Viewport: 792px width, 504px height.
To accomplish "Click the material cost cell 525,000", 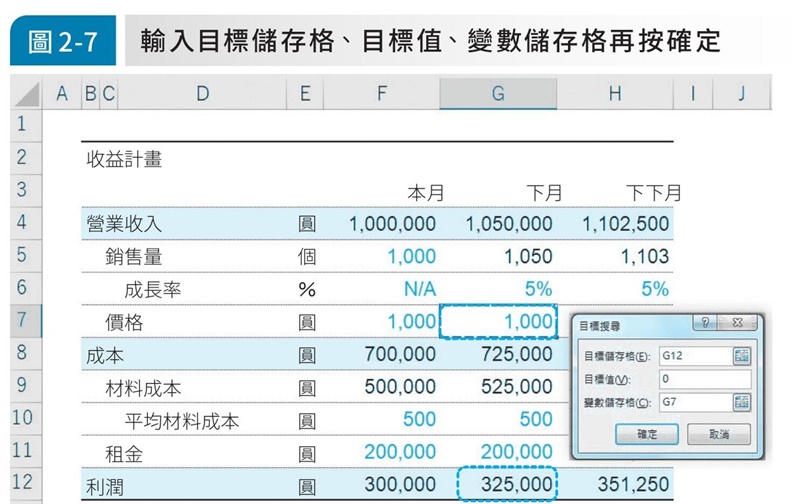I will pos(517,387).
